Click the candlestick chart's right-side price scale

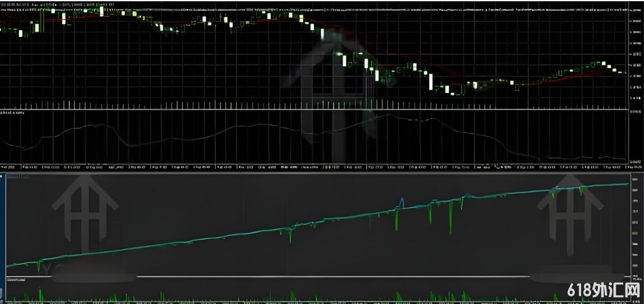click(x=636, y=55)
